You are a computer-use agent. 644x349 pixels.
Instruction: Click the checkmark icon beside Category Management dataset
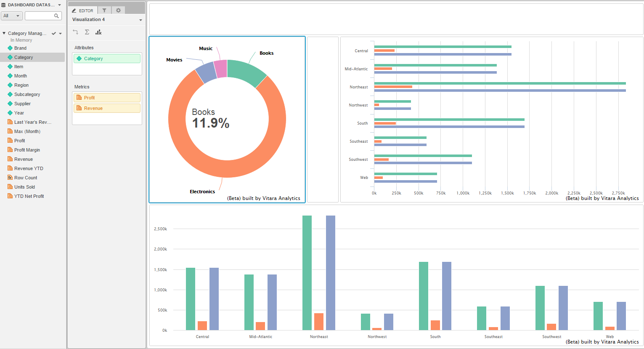54,33
